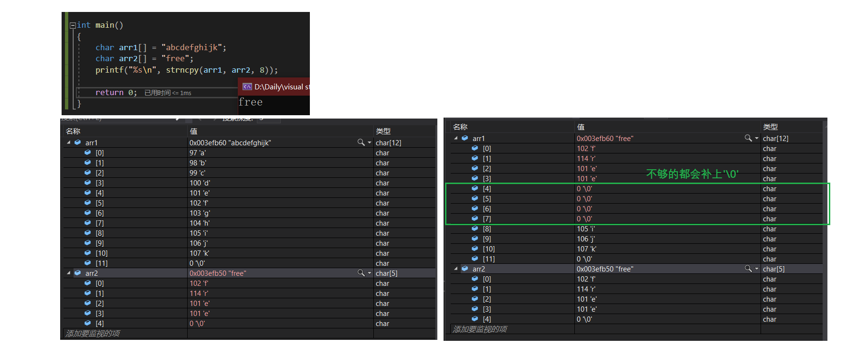Select value 0x003efb60 "free" in right watch
868x348 pixels.
605,138
